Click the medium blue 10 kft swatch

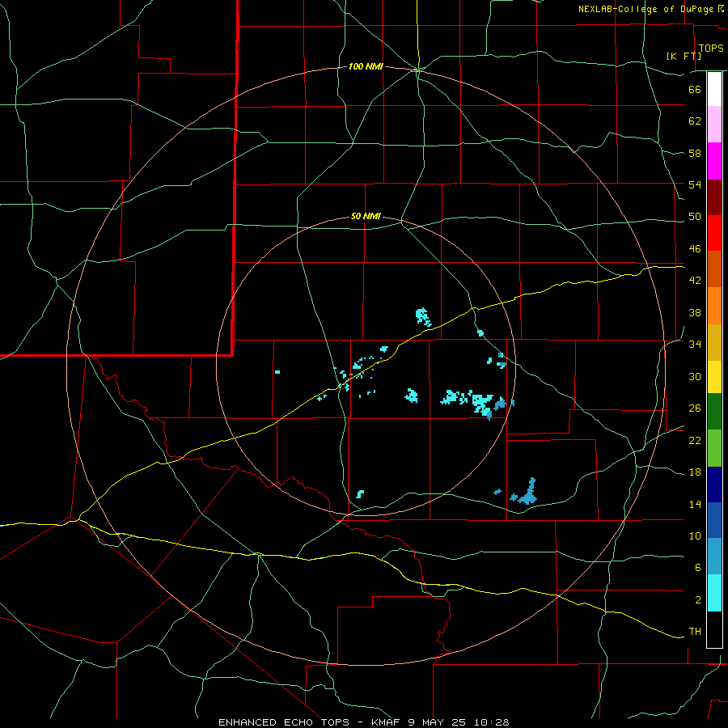coord(714,520)
